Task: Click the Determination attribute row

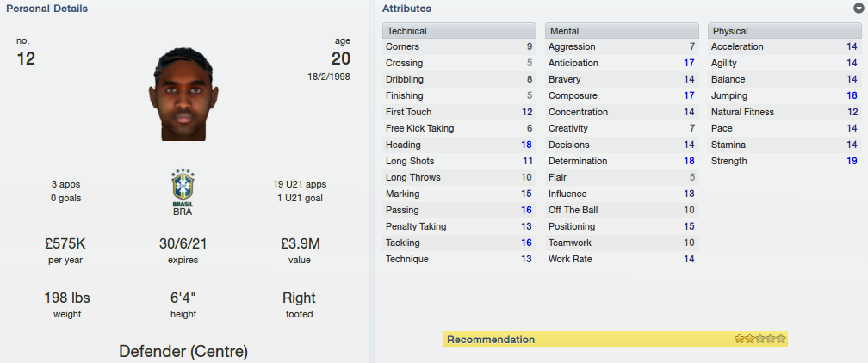Action: coord(623,161)
